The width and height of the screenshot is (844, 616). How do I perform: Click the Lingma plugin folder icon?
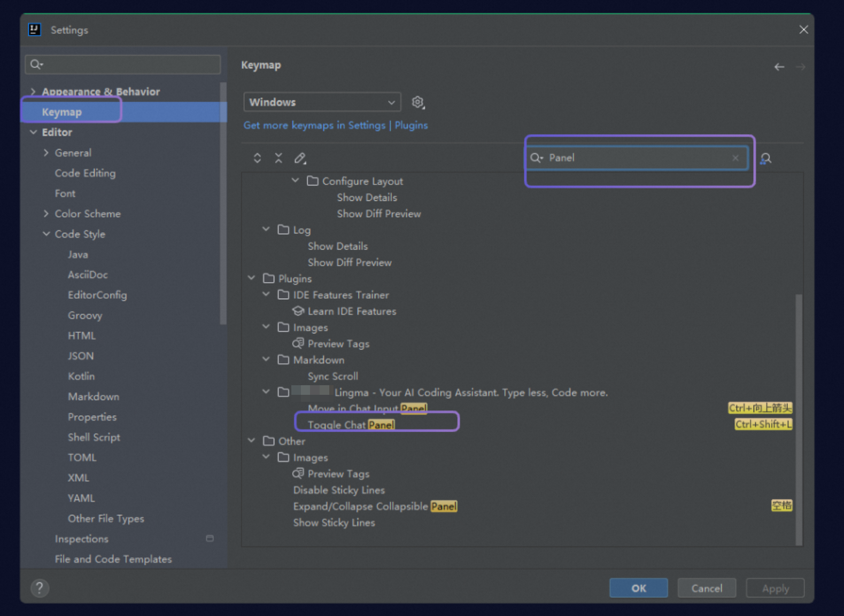pyautogui.click(x=283, y=393)
